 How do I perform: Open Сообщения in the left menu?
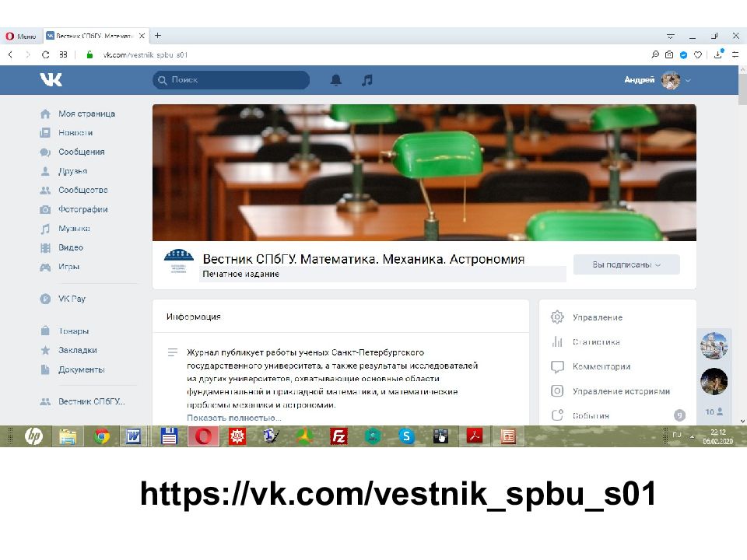pos(81,152)
